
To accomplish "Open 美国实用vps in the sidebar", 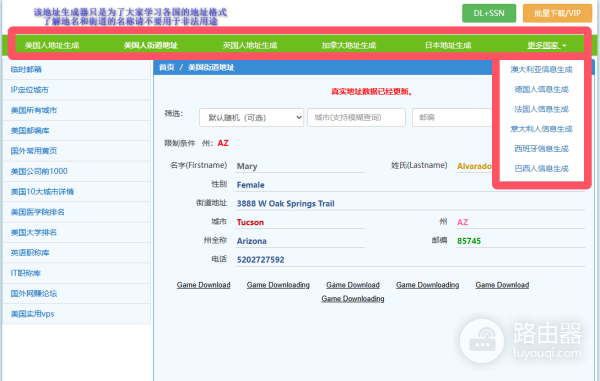I will [x=77, y=314].
